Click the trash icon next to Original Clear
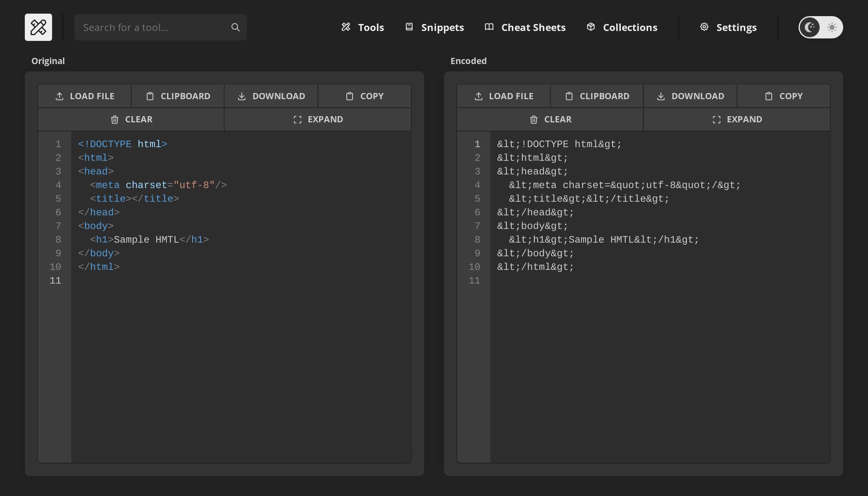The height and width of the screenshot is (496, 868). [x=114, y=119]
